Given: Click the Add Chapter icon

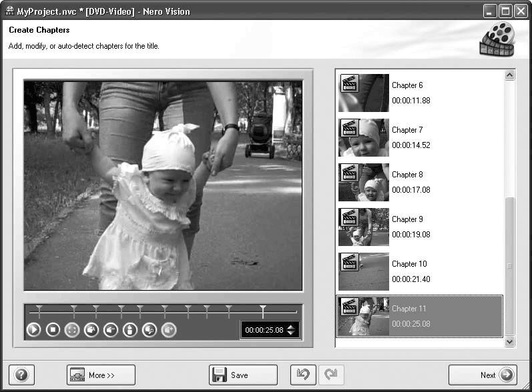Looking at the screenshot, I should click(91, 329).
